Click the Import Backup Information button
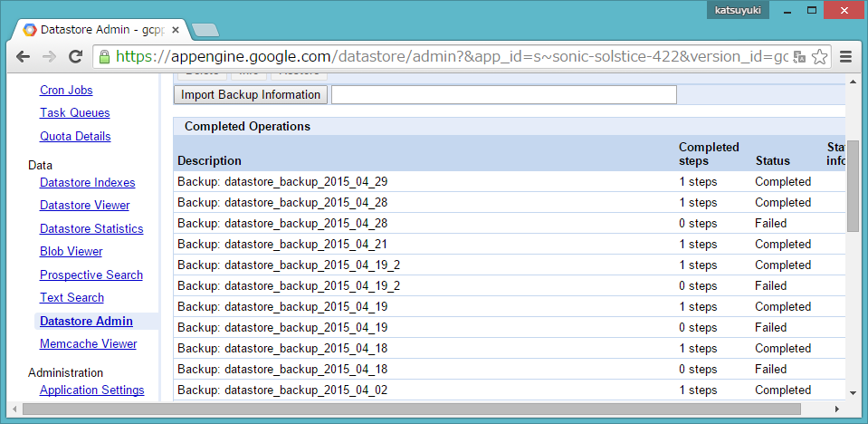 tap(250, 95)
